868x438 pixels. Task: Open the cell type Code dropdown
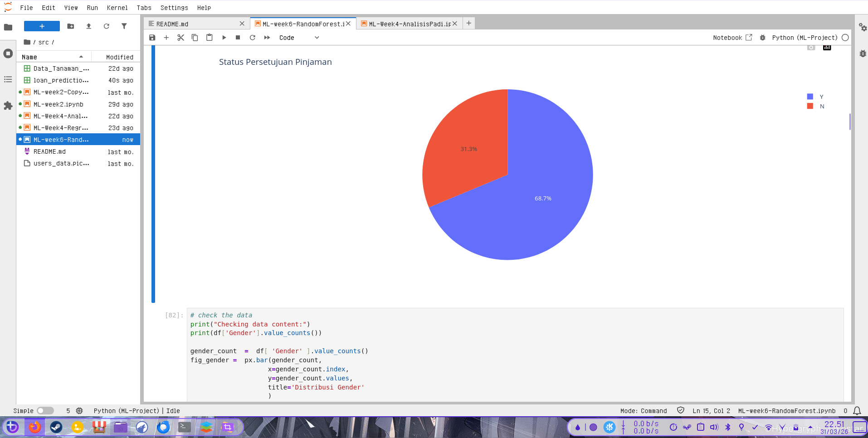pos(299,38)
